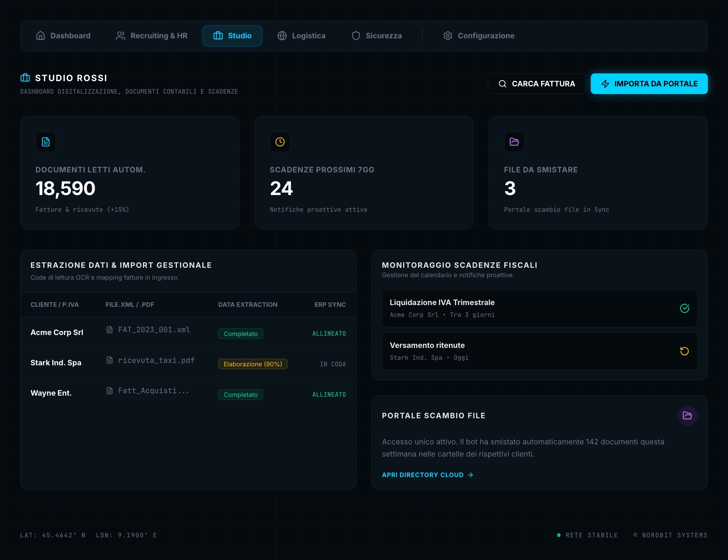
Task: Open the Configurazione tab
Action: tap(479, 36)
